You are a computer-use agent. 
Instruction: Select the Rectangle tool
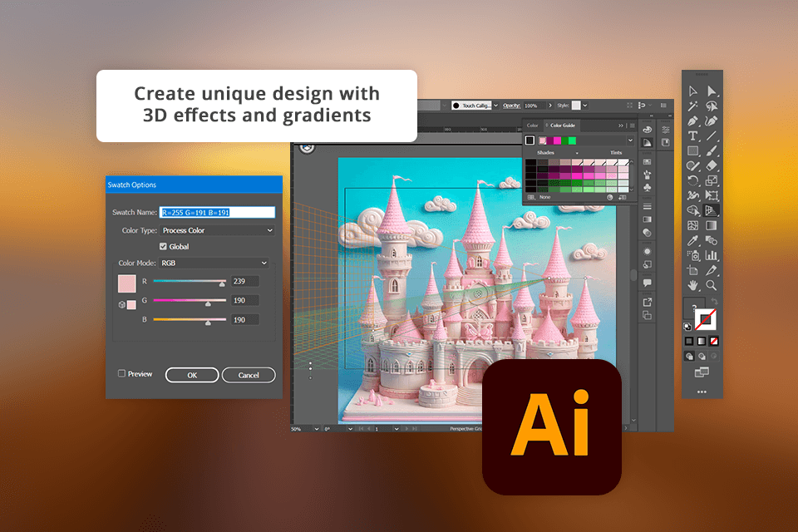692,150
